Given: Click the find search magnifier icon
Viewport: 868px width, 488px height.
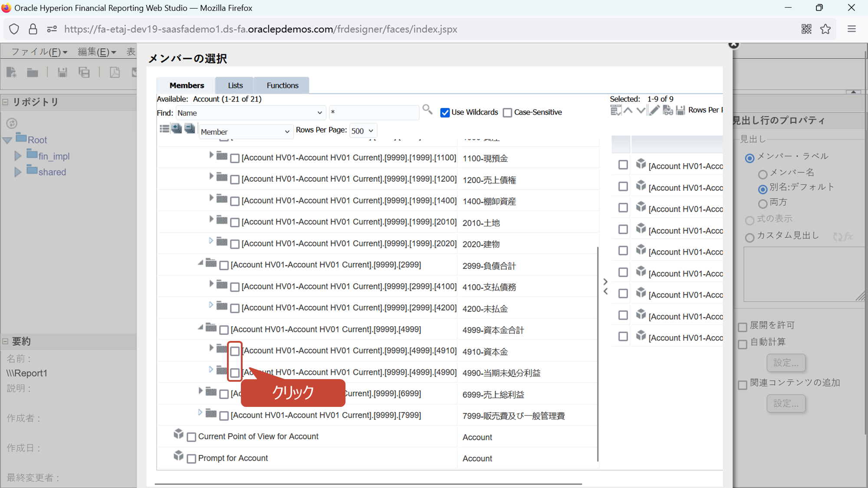Looking at the screenshot, I should [x=427, y=110].
